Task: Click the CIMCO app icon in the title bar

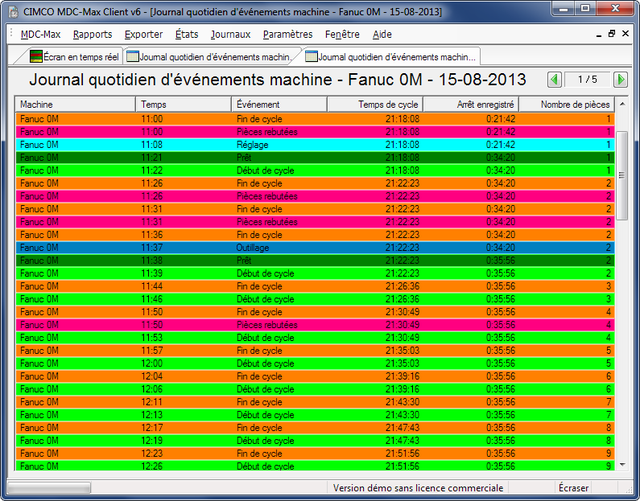Action: (x=13, y=12)
